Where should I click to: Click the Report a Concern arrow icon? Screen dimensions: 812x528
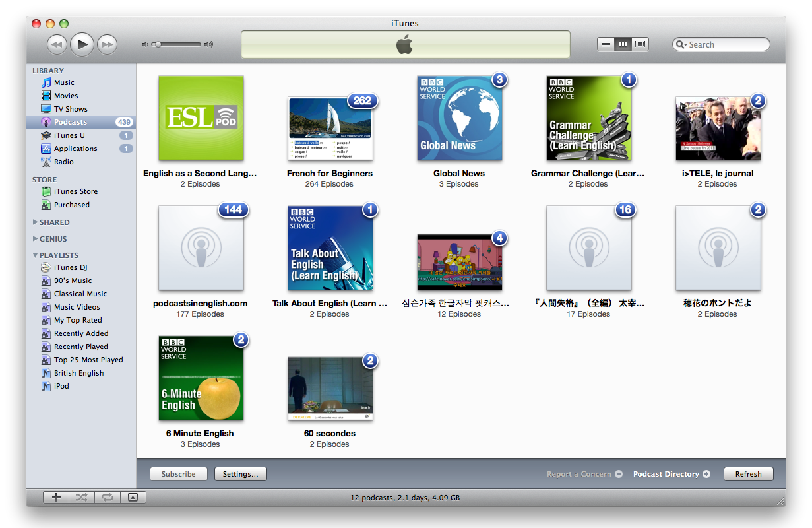619,474
